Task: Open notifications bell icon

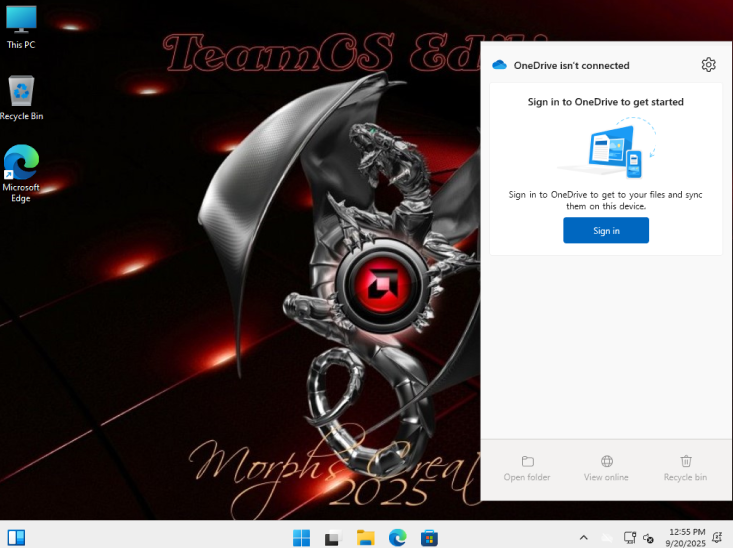Action: pyautogui.click(x=718, y=538)
